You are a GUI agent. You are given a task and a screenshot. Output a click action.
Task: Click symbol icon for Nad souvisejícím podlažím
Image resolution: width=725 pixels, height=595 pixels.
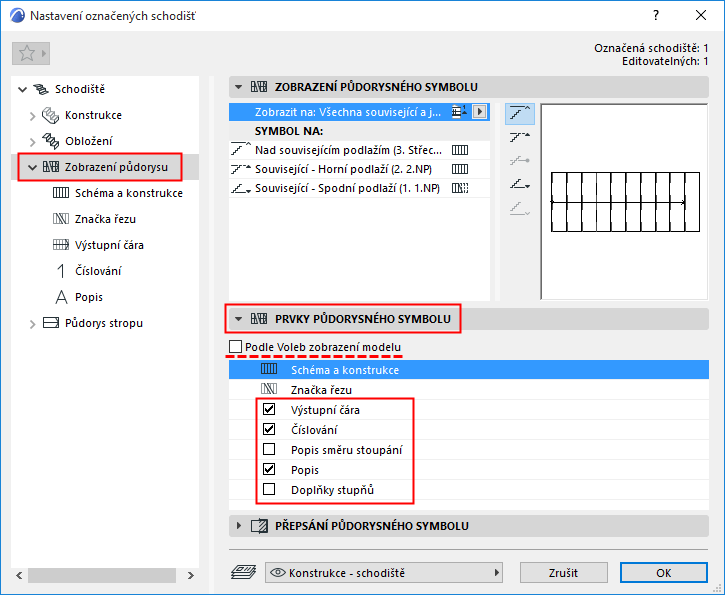(460, 150)
